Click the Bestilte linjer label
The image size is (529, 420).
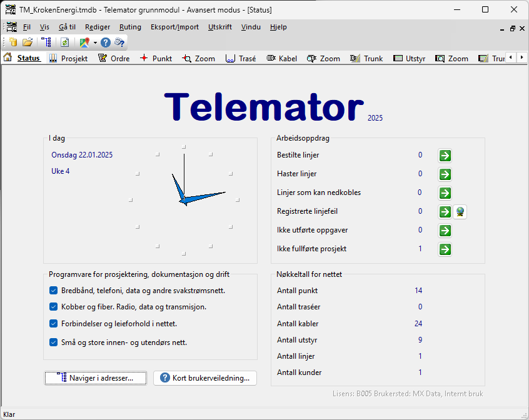point(298,155)
